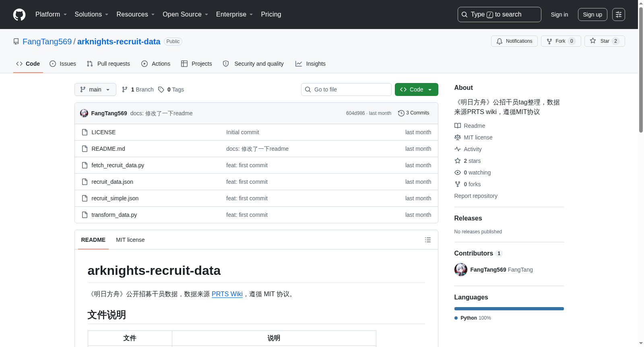Click Report repository link
The width and height of the screenshot is (644, 347).
[476, 196]
